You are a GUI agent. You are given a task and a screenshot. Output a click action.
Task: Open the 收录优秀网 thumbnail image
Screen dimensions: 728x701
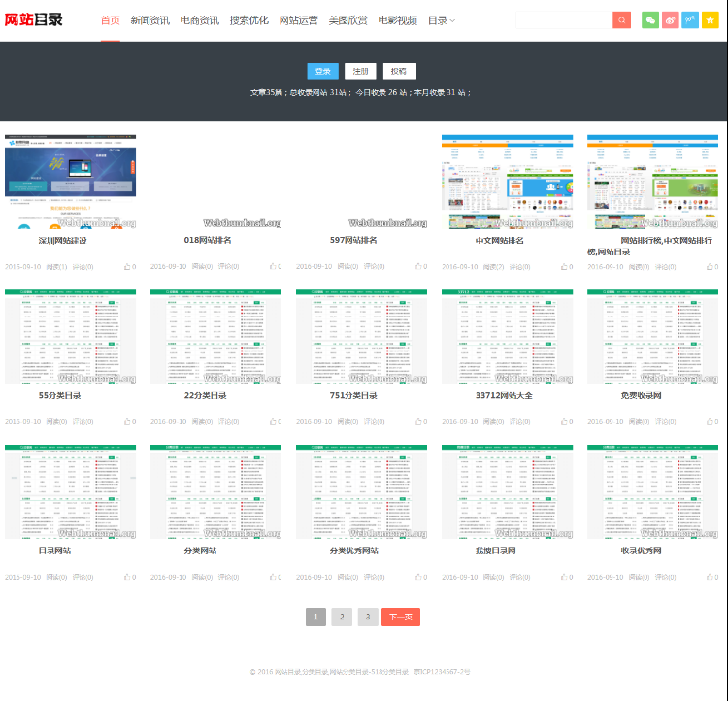[653, 492]
